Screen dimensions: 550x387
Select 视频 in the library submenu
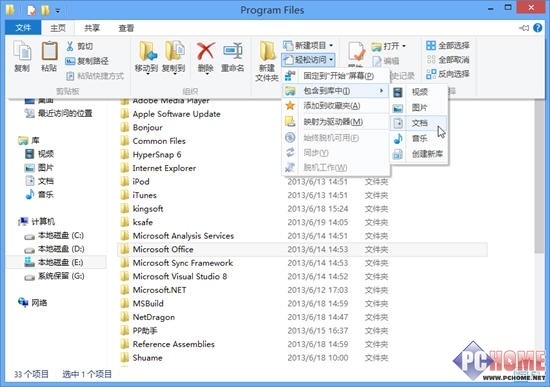click(x=419, y=92)
